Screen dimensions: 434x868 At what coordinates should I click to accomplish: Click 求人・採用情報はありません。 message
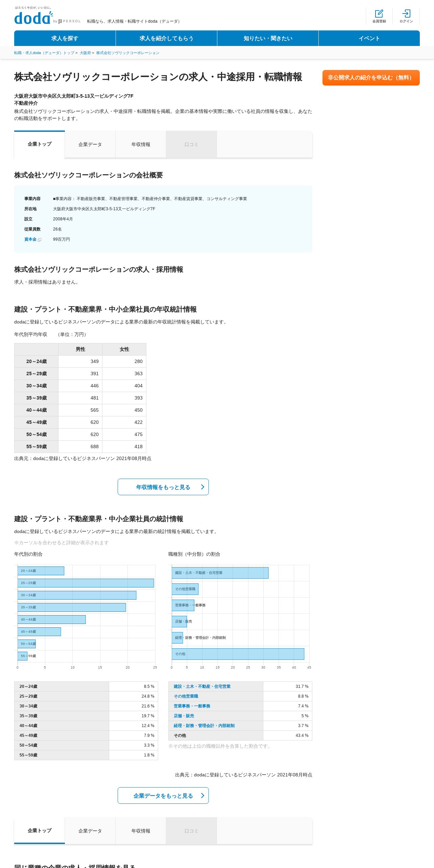pyautogui.click(x=47, y=282)
